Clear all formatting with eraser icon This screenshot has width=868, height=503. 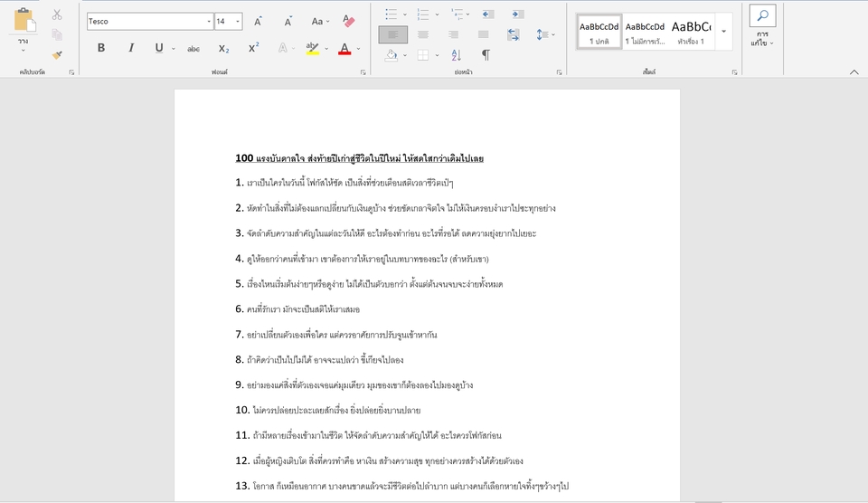pos(349,21)
